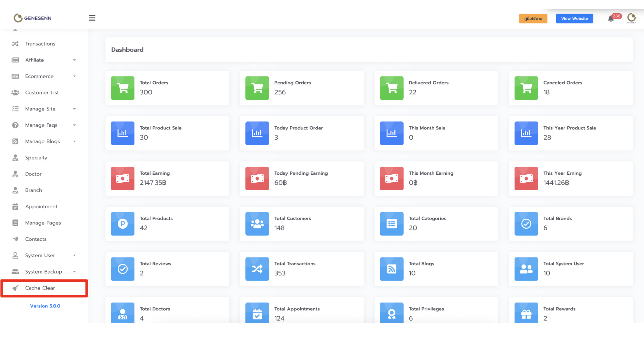Click the hamburger menu toggle icon

tap(92, 18)
